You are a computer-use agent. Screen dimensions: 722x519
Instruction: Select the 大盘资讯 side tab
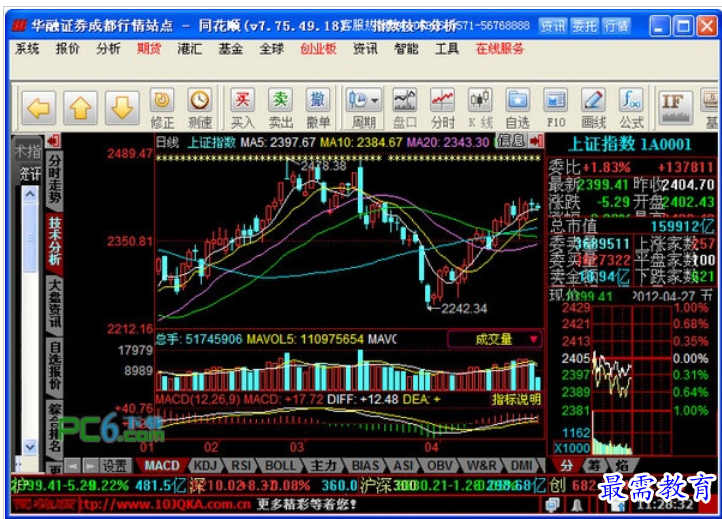(54, 303)
